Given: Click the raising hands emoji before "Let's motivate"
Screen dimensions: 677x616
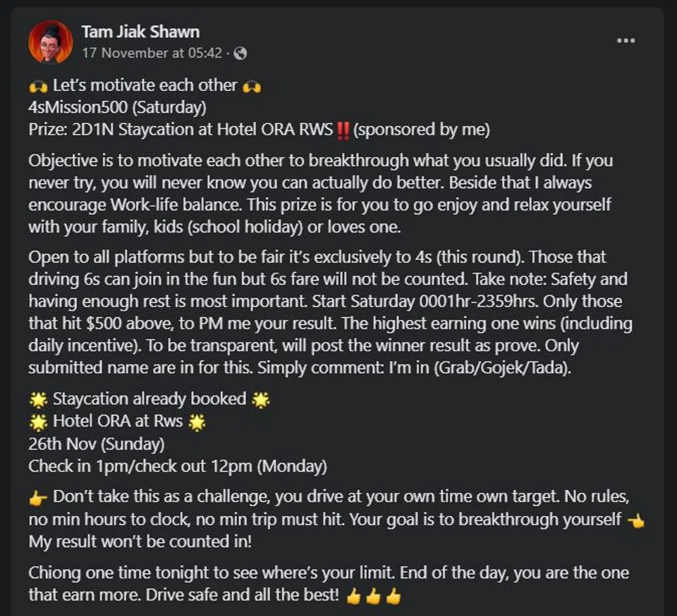Looking at the screenshot, I should click(38, 87).
